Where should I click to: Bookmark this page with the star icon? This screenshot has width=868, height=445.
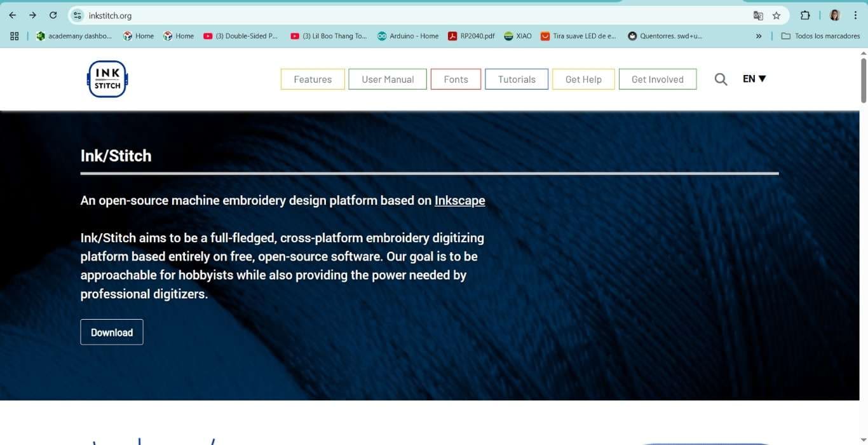tap(776, 15)
